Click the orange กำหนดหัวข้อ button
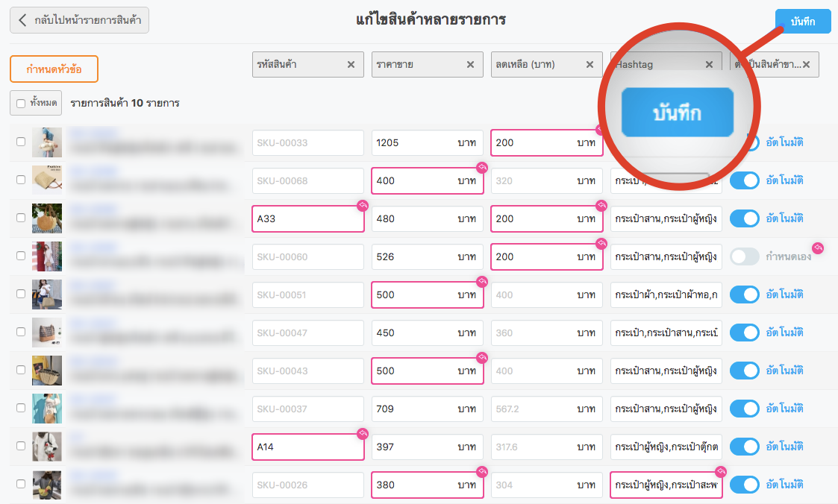The height and width of the screenshot is (504, 838). point(54,69)
